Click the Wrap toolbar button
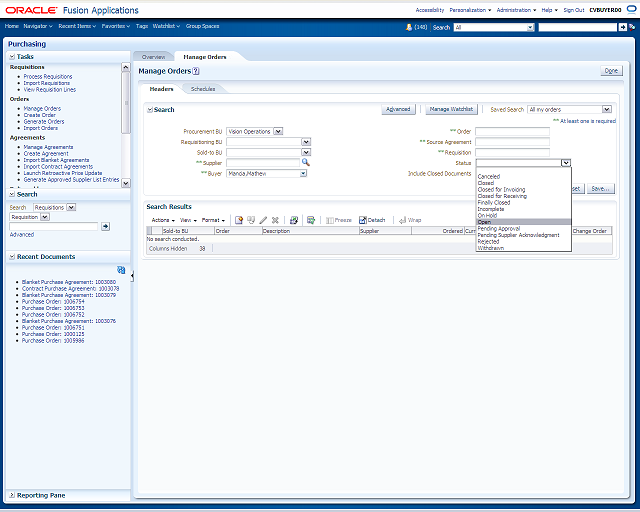640x512 pixels. (410, 220)
